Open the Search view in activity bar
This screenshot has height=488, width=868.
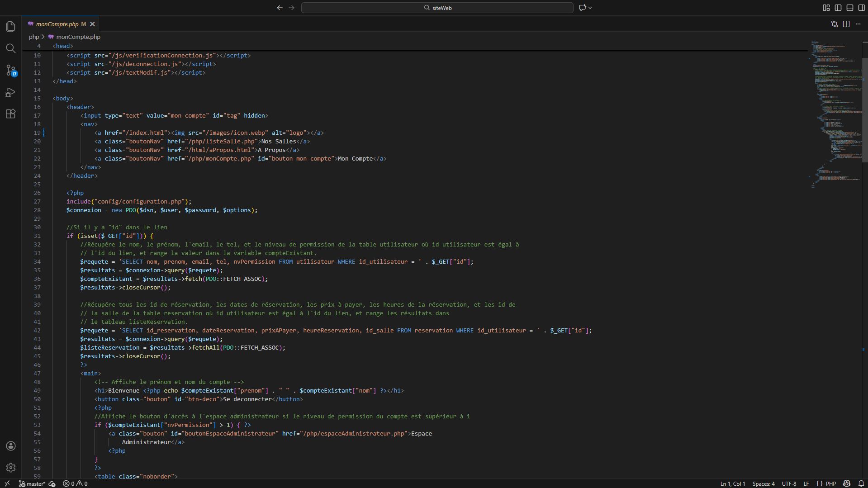click(x=11, y=48)
